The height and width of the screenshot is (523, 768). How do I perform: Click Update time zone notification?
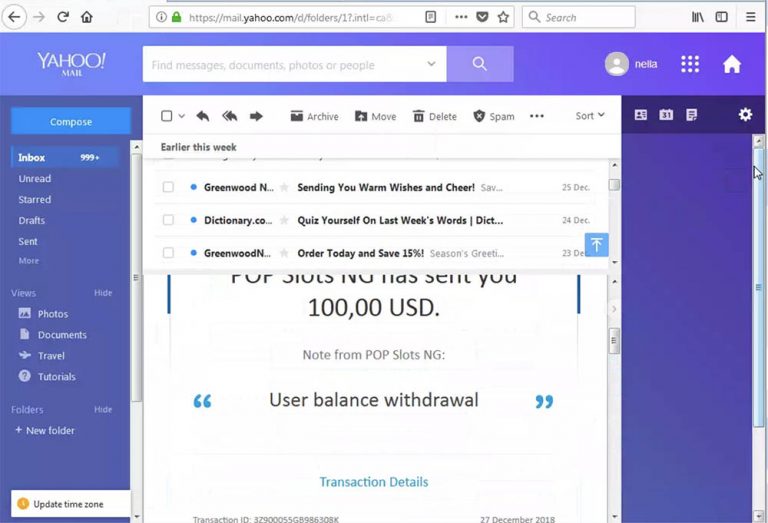[71, 504]
